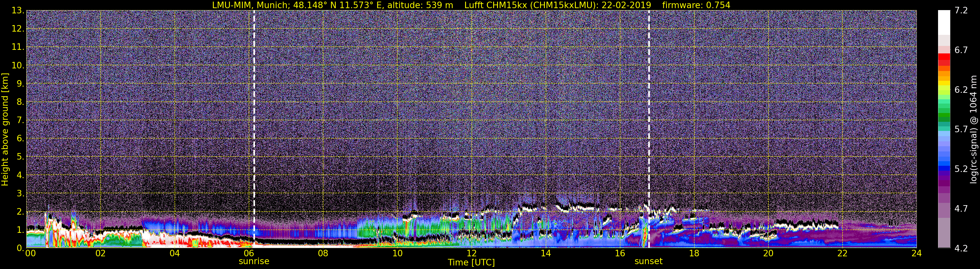Click the x-axis tick label 06
The width and height of the screenshot is (980, 269).
click(249, 253)
